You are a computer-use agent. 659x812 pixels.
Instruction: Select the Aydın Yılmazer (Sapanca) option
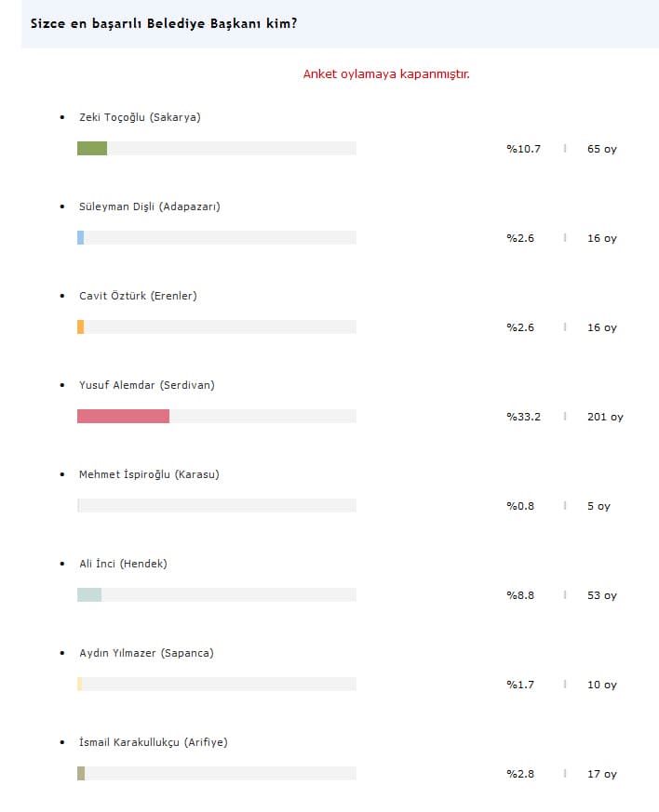[146, 653]
